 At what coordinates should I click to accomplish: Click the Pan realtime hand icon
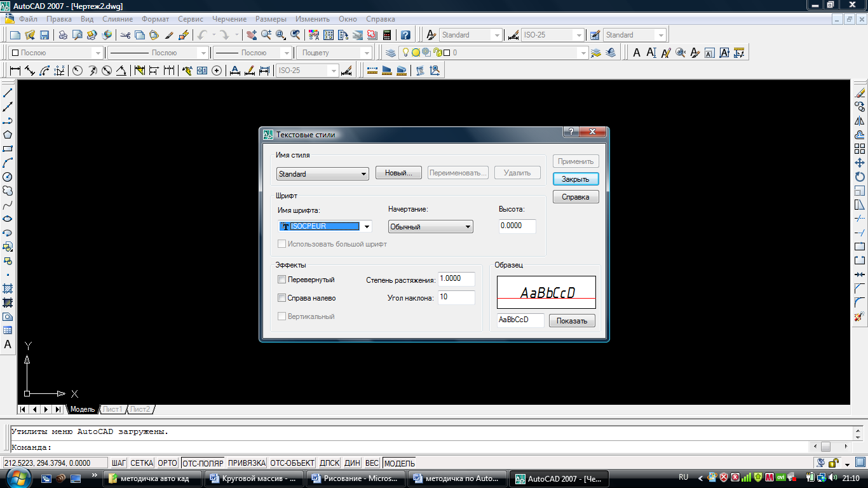coord(252,35)
